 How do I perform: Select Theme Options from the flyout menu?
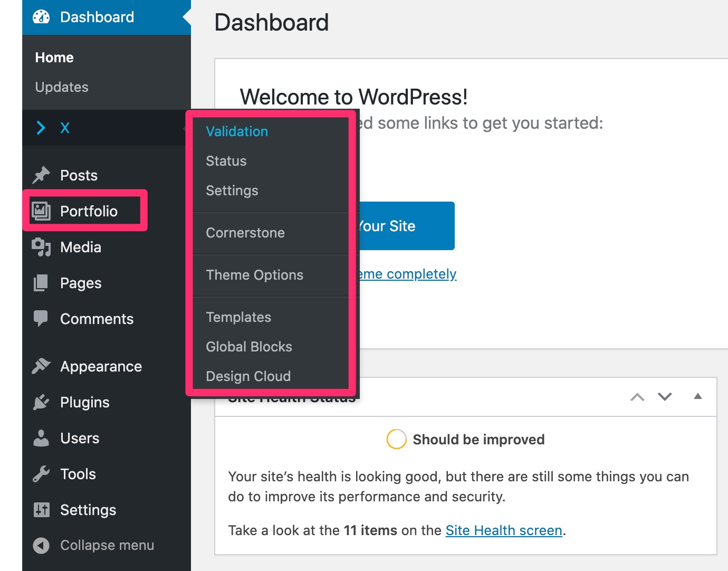pyautogui.click(x=254, y=275)
